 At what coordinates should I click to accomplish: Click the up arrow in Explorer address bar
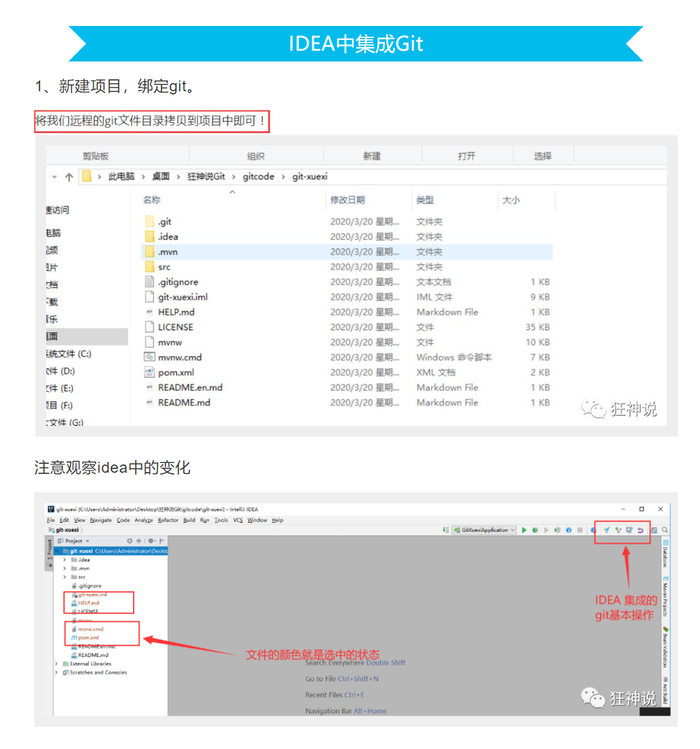coord(69,177)
